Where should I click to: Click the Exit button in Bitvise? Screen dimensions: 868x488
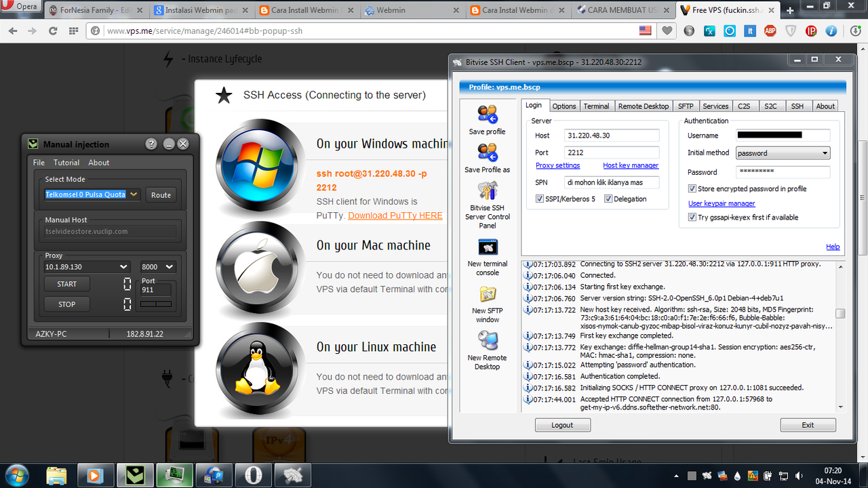[808, 425]
